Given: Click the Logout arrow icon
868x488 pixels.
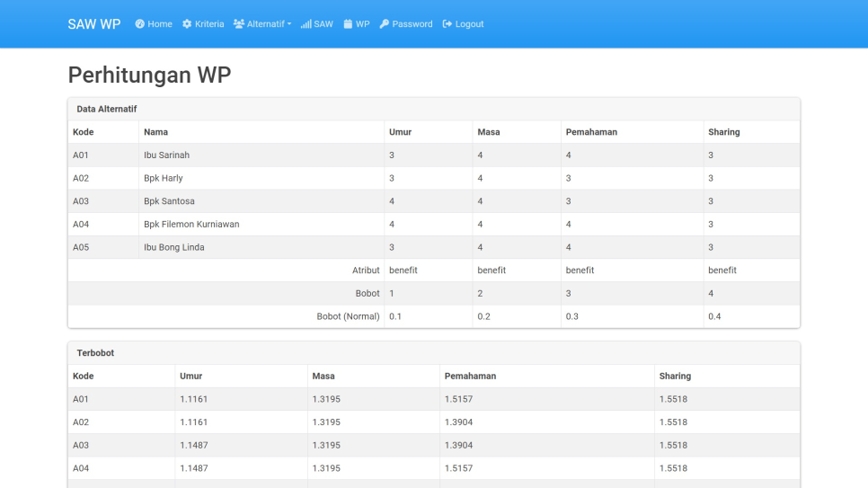Looking at the screenshot, I should pyautogui.click(x=447, y=24).
